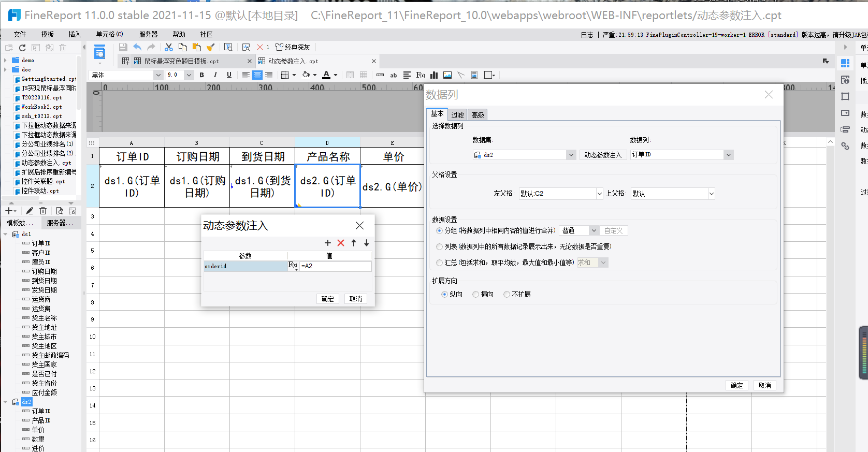Open the 普通 grouping type dropdown

pos(594,230)
